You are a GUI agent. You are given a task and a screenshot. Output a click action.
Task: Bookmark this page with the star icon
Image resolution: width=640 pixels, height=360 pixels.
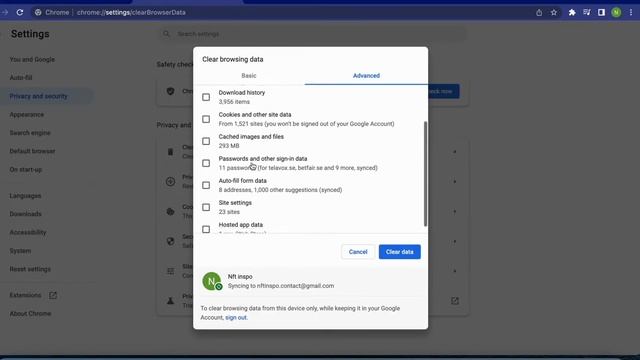click(553, 13)
